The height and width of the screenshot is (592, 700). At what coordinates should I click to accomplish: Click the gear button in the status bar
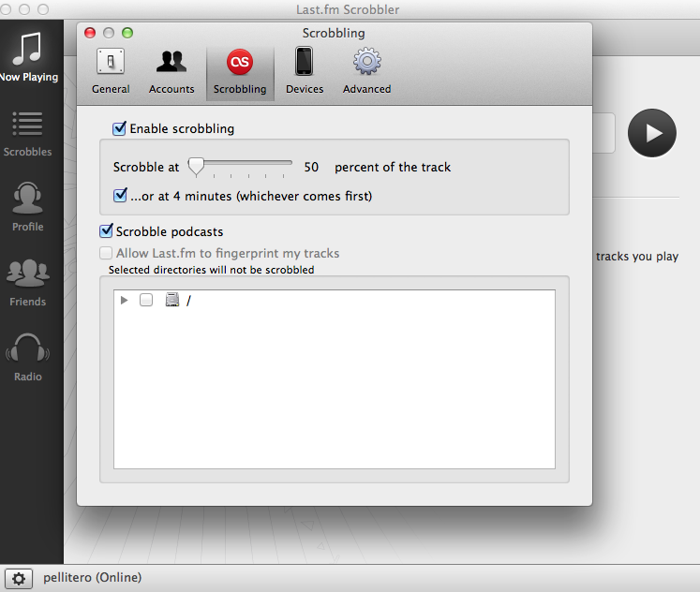[x=19, y=579]
